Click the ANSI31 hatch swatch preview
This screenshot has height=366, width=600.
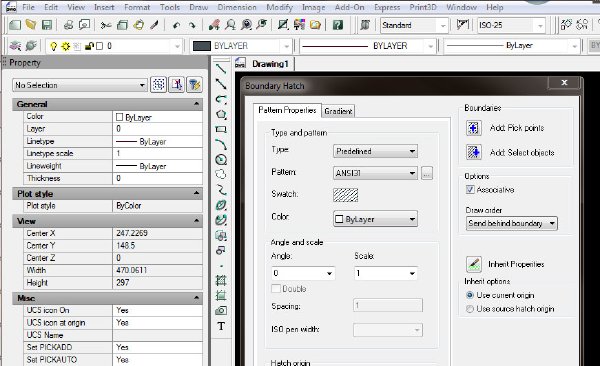pyautogui.click(x=346, y=195)
